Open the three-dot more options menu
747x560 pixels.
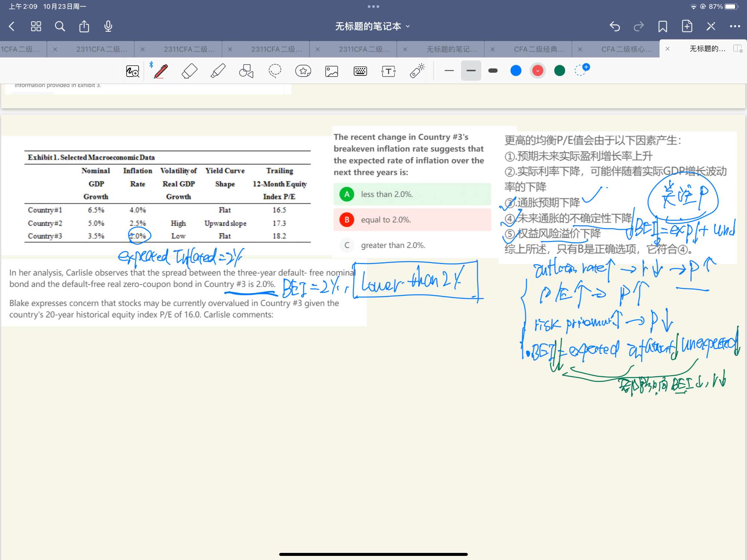[735, 26]
